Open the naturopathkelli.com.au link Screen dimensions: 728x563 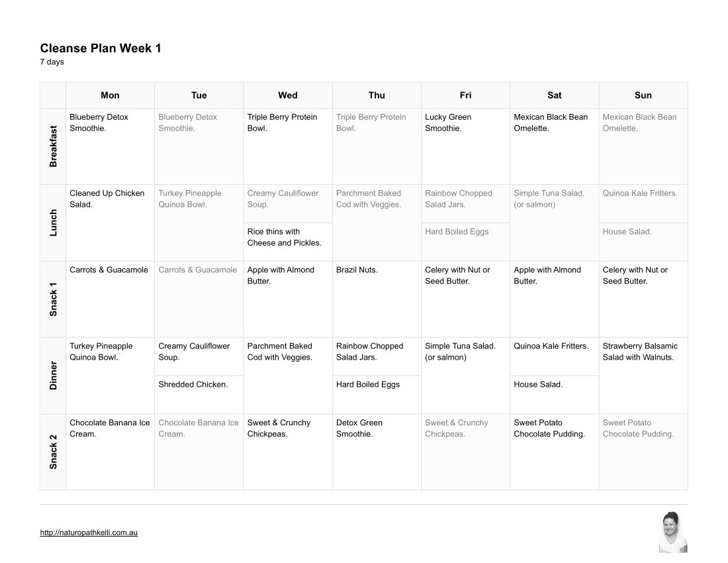point(89,533)
